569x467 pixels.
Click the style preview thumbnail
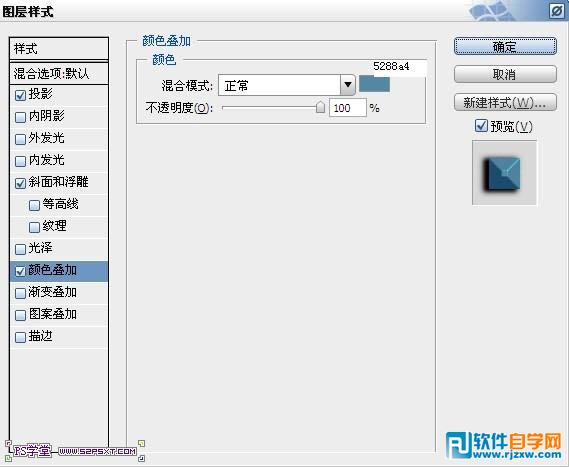coord(504,173)
